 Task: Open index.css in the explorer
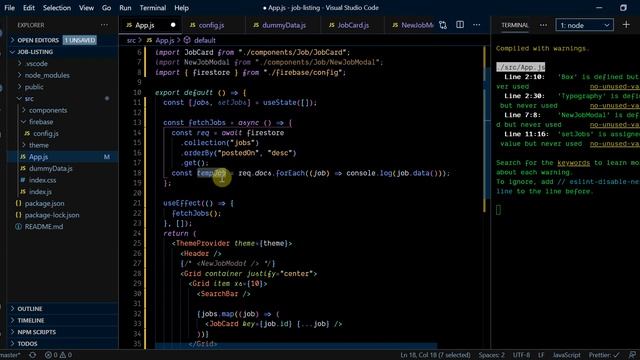42,180
